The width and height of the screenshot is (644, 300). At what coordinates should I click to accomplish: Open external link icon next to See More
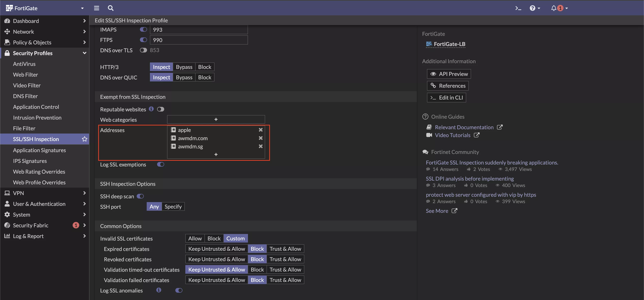454,211
